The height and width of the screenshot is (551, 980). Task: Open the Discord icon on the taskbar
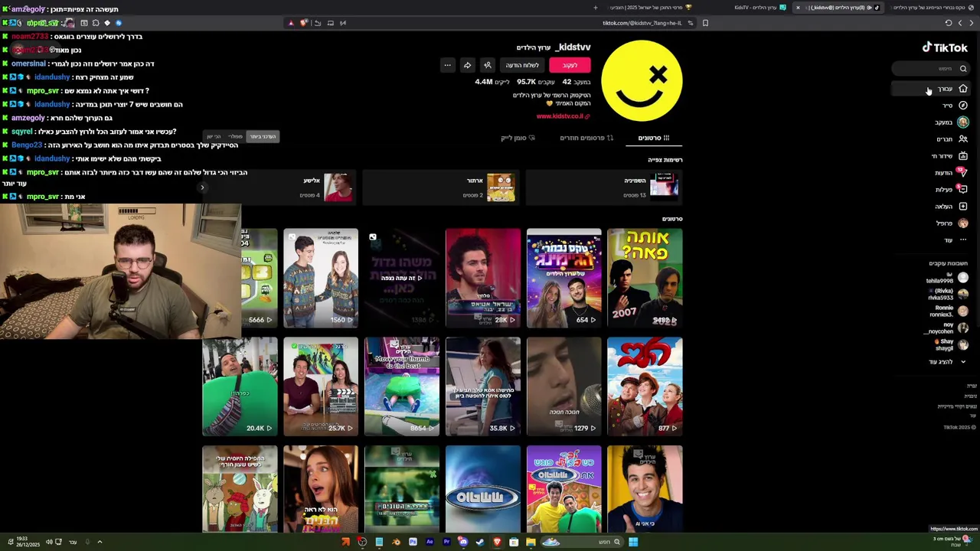463,542
